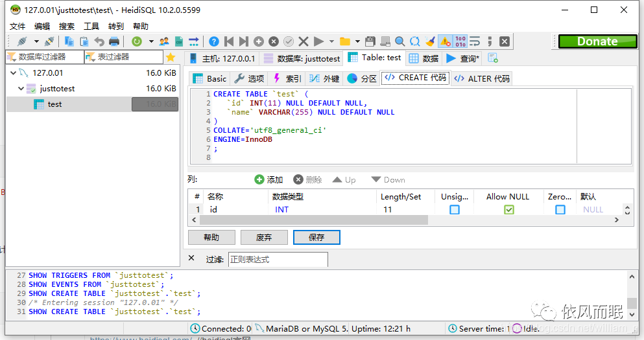This screenshot has height=340, width=644.
Task: Click the connect session plug icon
Action: [x=22, y=41]
